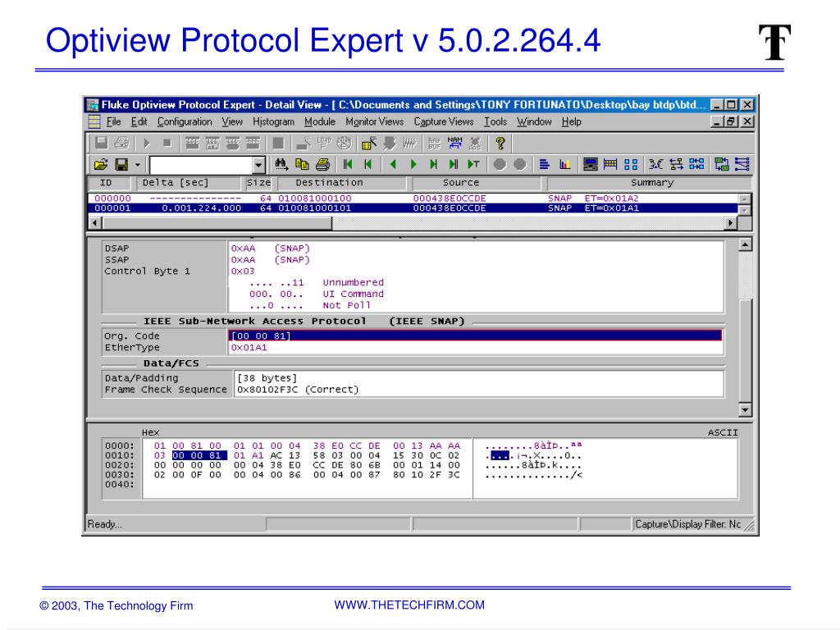Click the yellow question mark help icon
The height and width of the screenshot is (630, 840).
(500, 143)
